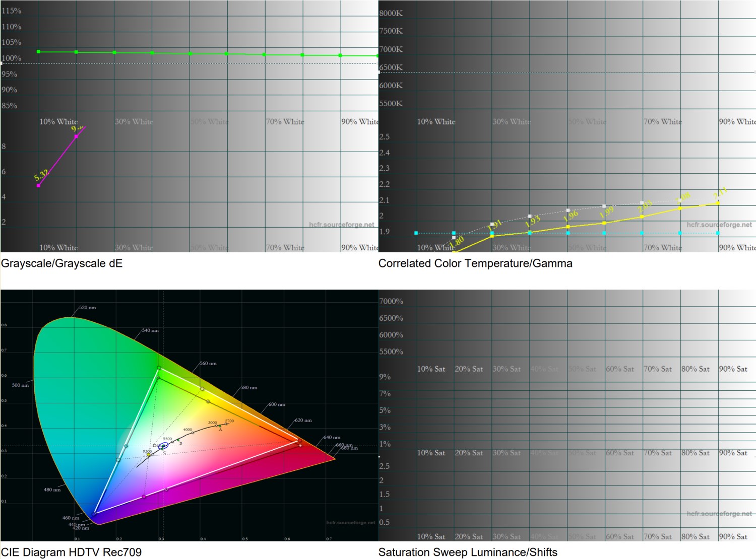Screen dimensions: 756x559
Task: Select the 100% axis label
Action: [12, 58]
